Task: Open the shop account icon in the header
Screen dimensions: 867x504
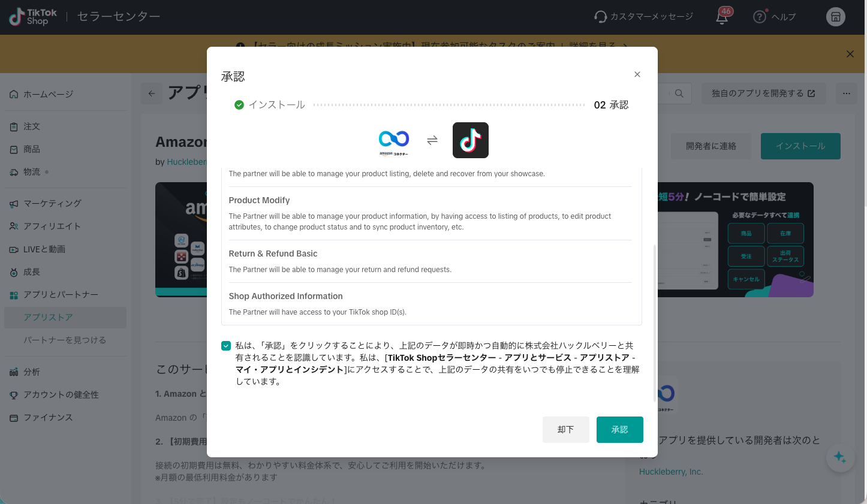Action: coord(835,17)
